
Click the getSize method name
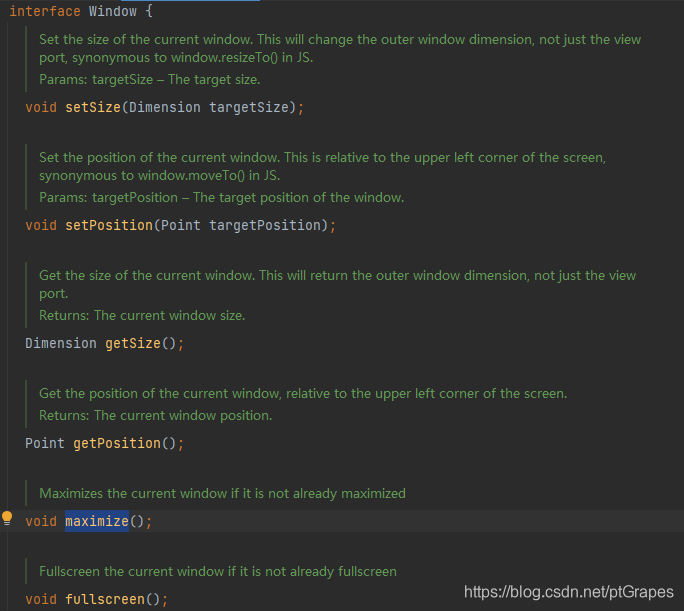pos(133,344)
